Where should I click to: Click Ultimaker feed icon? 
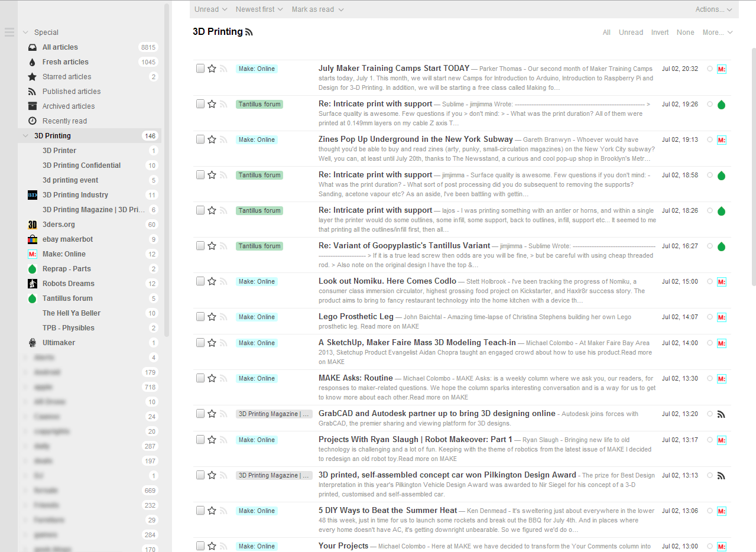[33, 343]
